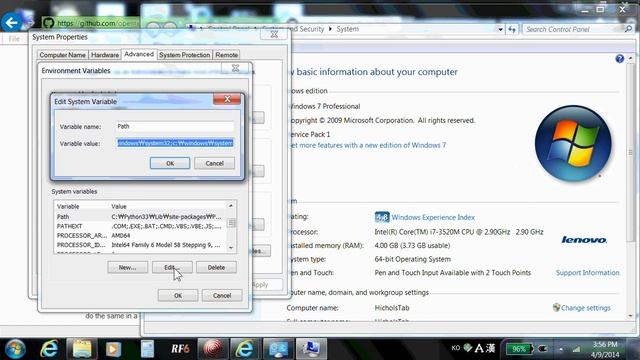The image size is (640, 360).
Task: Click New... under System variables
Action: coord(127,267)
